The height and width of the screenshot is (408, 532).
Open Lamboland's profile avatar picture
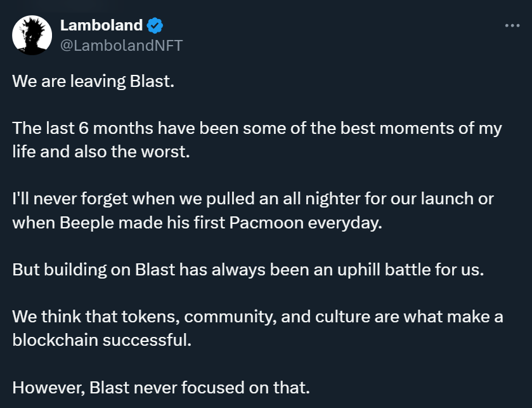coord(32,36)
